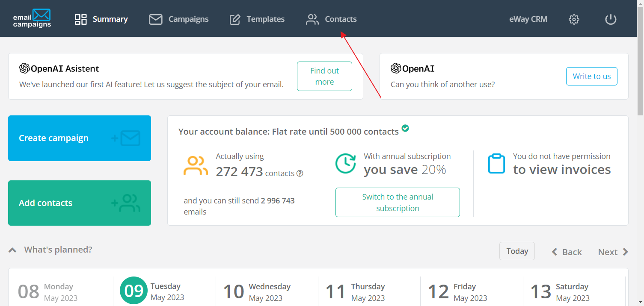The height and width of the screenshot is (306, 644).
Task: Click the blue clipboard invoices icon
Action: (x=496, y=163)
